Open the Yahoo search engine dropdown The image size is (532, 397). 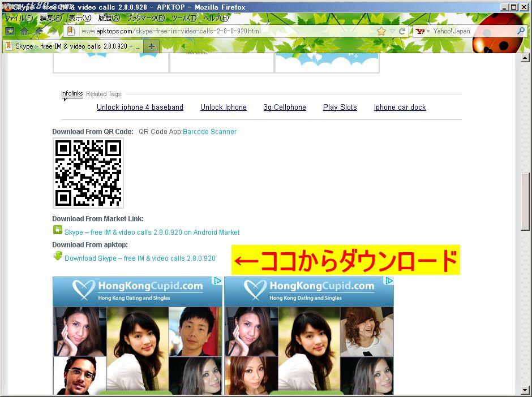(423, 31)
